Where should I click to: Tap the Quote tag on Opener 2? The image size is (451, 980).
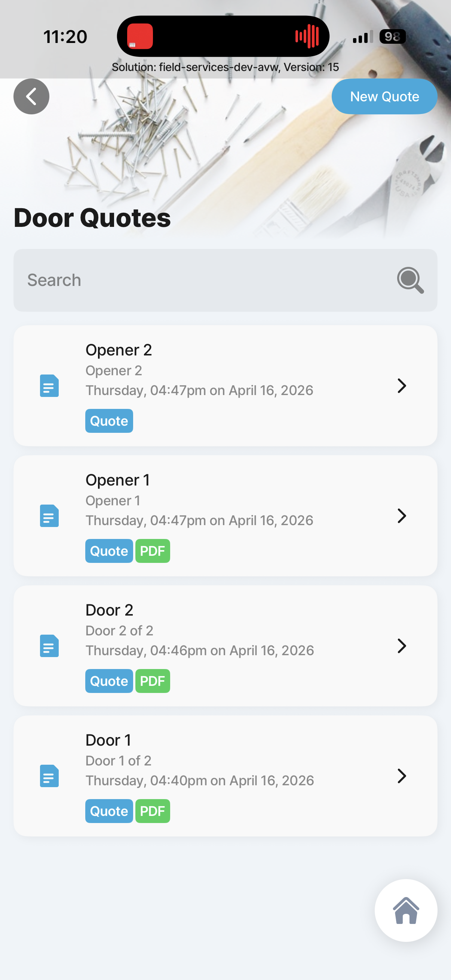[109, 421]
